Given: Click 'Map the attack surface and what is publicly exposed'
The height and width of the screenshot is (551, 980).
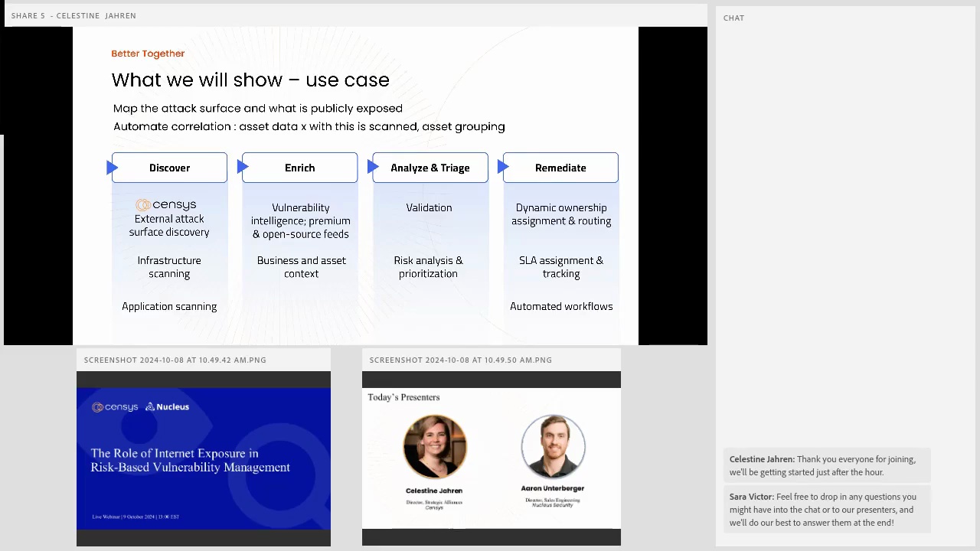Looking at the screenshot, I should (258, 109).
